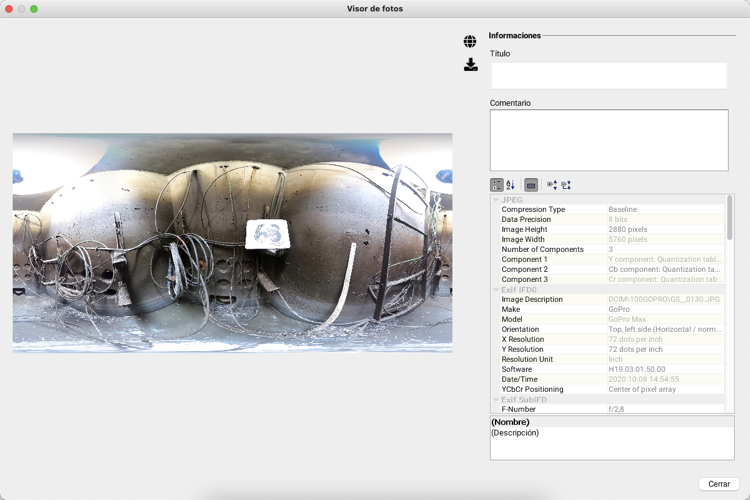Click the green macOS fullscreen window button
Viewport: 750px width, 500px height.
point(34,9)
